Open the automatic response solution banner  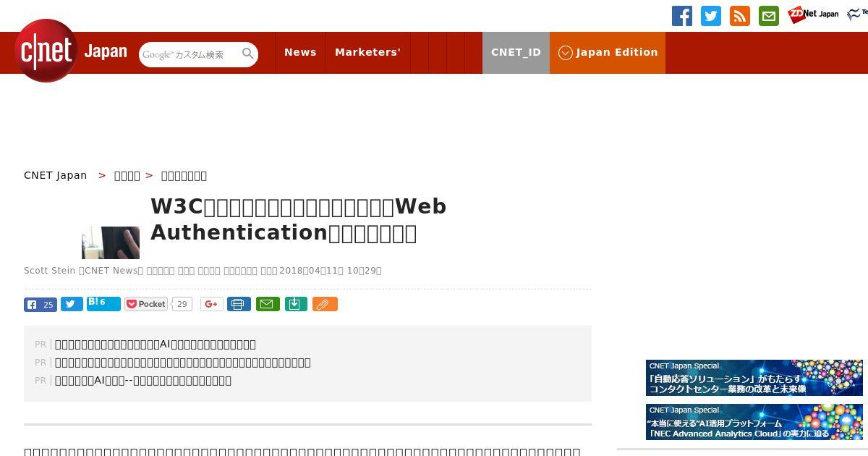click(754, 378)
